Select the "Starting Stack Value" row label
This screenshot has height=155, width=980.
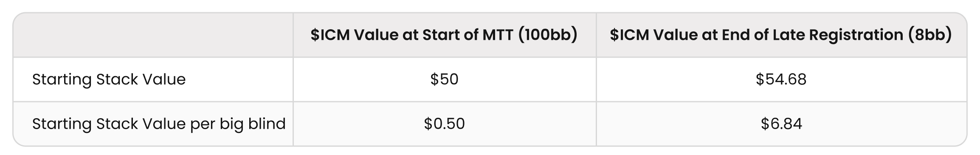click(109, 80)
